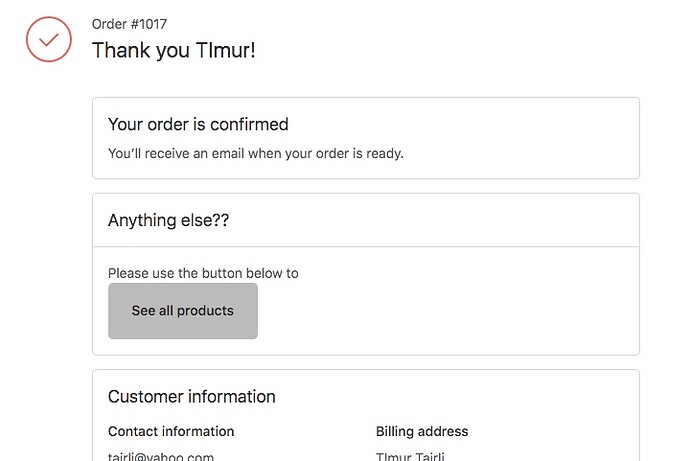The width and height of the screenshot is (690, 461).
Task: Click 'Your order is confirmed' heading
Action: click(198, 125)
